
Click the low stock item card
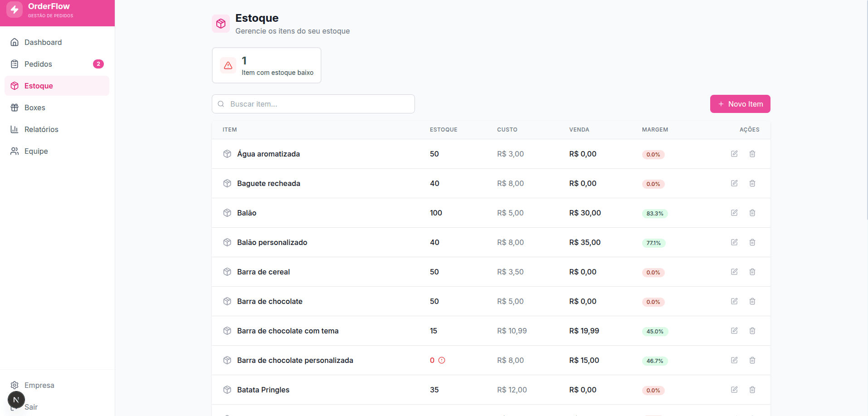(x=266, y=65)
